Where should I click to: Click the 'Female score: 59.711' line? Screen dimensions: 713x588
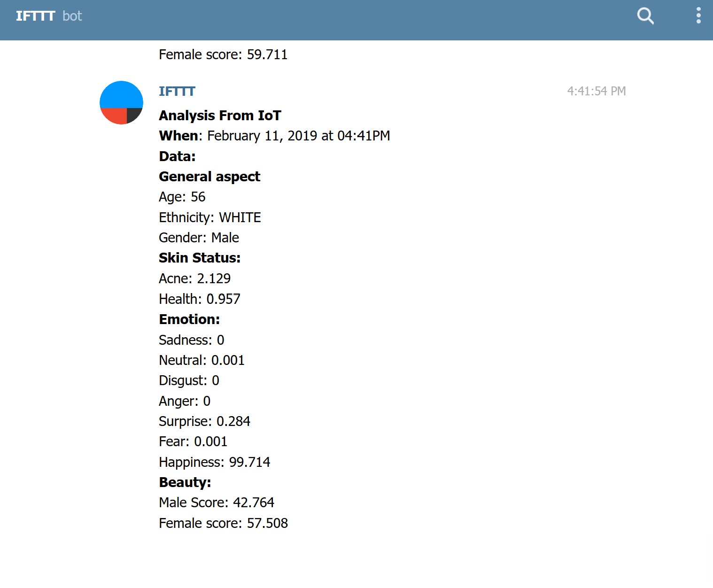[x=223, y=54]
